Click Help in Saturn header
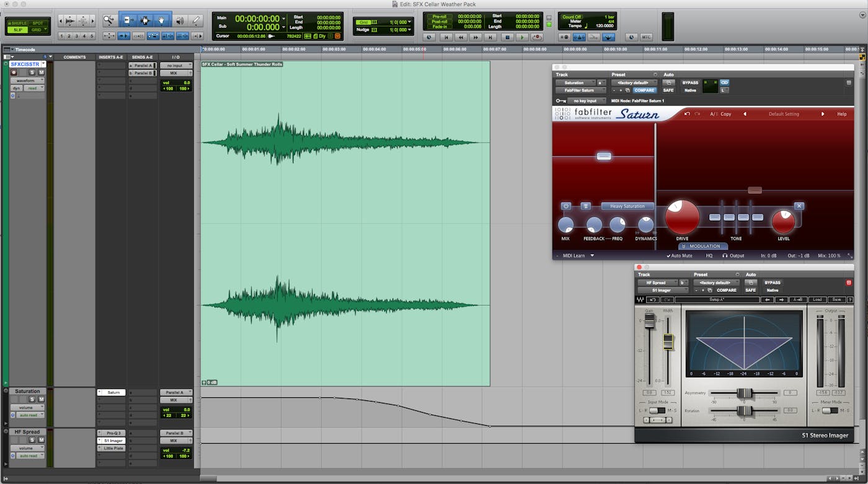The image size is (868, 484). coord(842,114)
